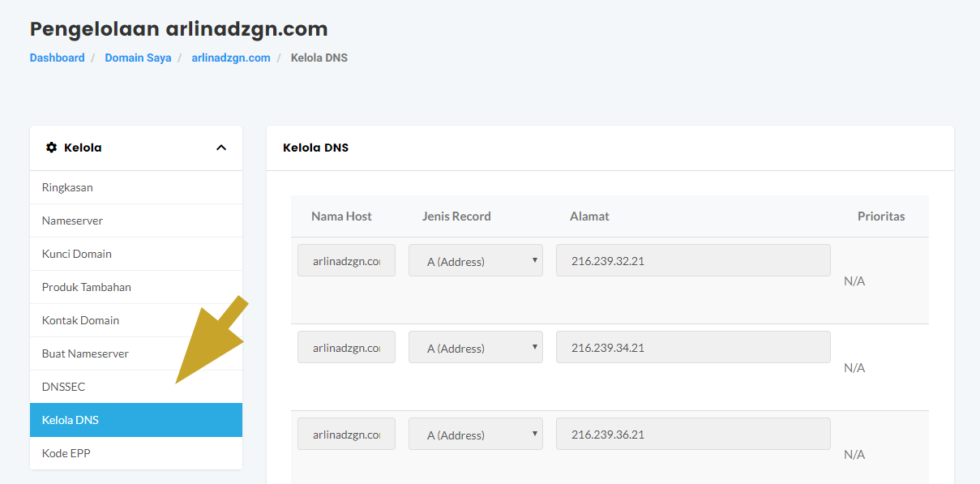Screen dimensions: 980x484
Task: Click N/A priority in 216.239.32.21 row
Action: tap(854, 281)
